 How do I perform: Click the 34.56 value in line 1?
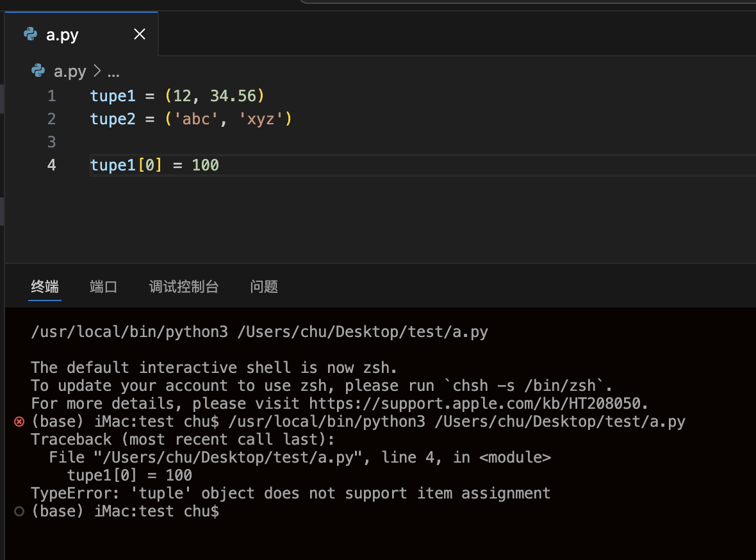[233, 96]
